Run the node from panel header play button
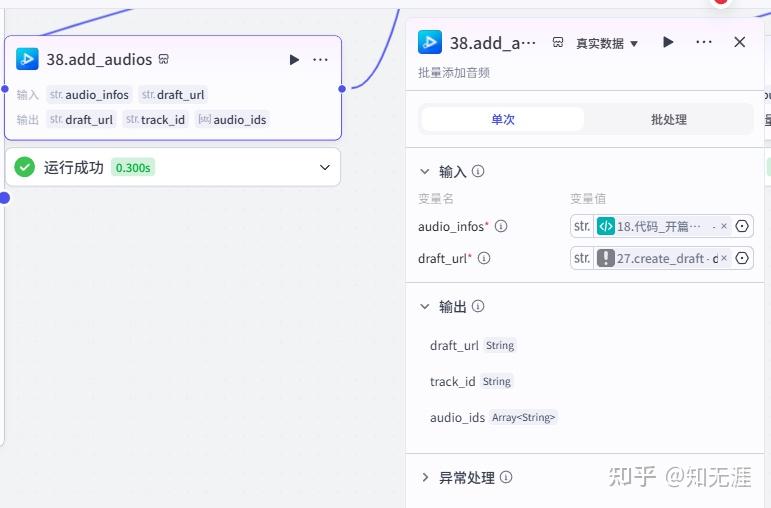Viewport: 771px width, 508px height. click(668, 42)
